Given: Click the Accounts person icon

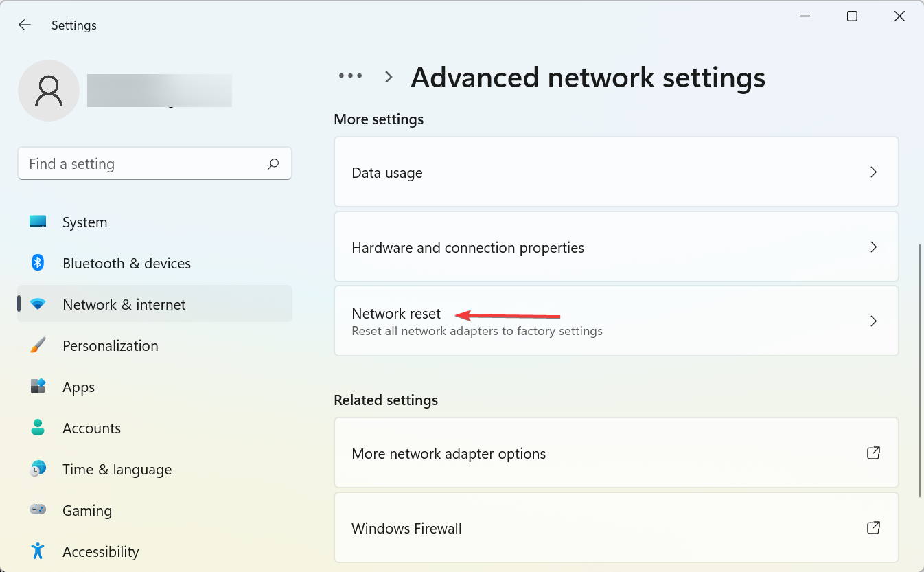Looking at the screenshot, I should point(38,428).
